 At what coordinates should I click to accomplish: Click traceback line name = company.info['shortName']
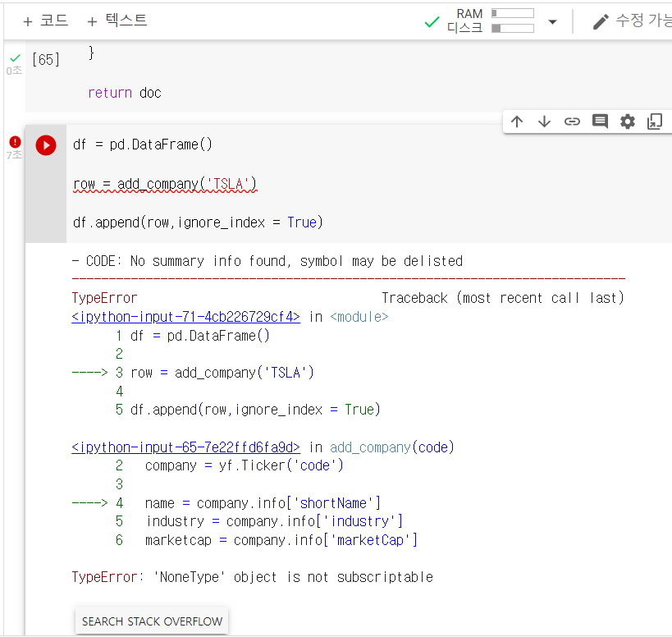[263, 503]
